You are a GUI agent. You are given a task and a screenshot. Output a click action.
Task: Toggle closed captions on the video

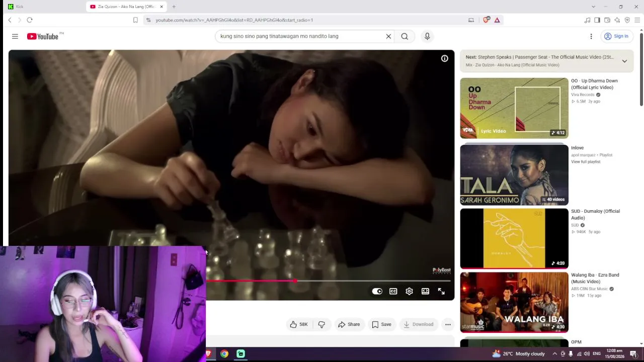[x=393, y=291]
